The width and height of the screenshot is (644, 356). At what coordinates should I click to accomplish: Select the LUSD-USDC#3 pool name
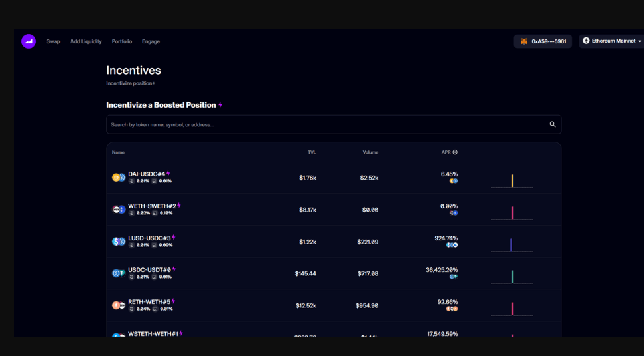click(149, 238)
